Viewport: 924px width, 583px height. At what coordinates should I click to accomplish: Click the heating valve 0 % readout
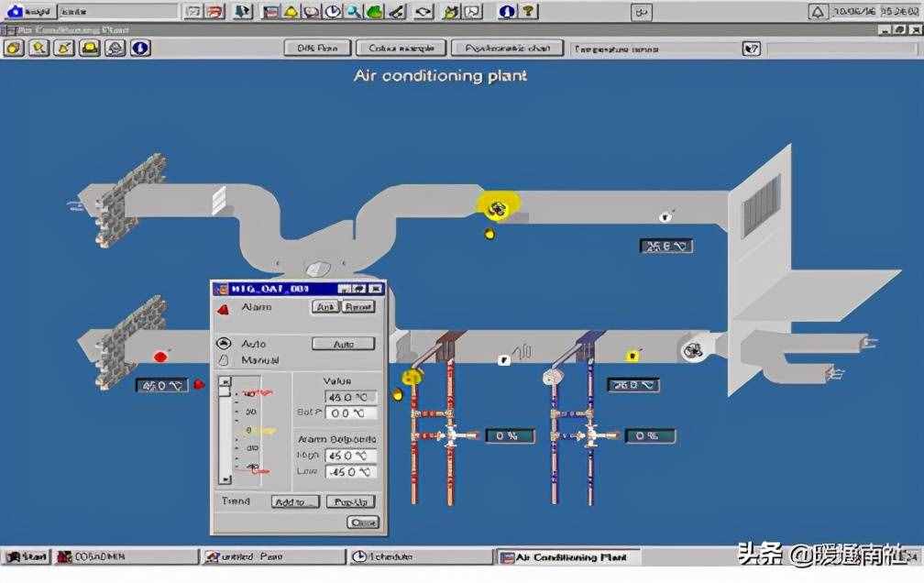pos(510,435)
